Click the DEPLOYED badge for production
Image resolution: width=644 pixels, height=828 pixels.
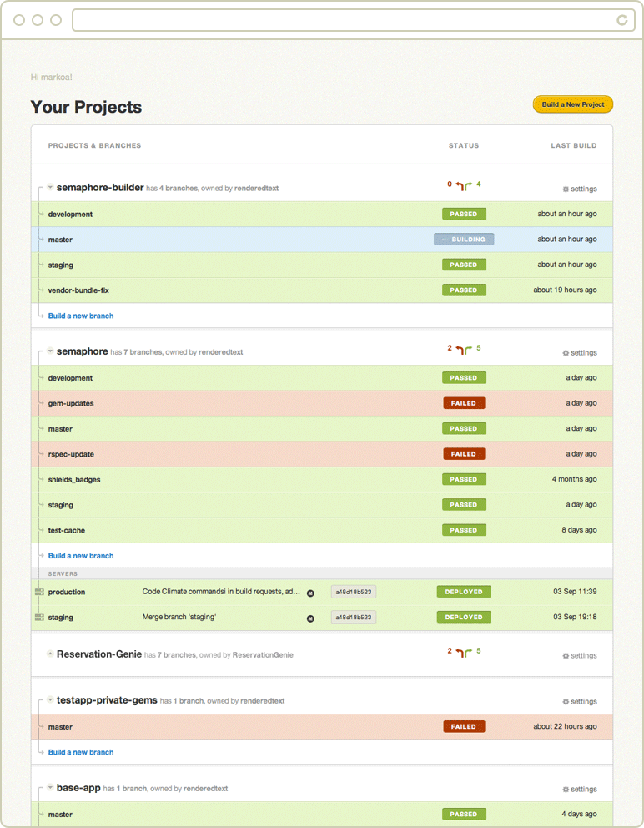[464, 592]
